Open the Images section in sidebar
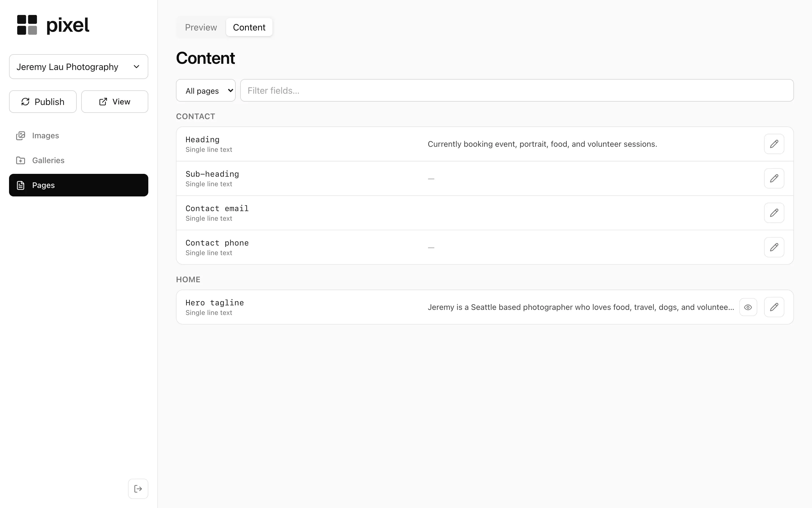 coord(78,135)
